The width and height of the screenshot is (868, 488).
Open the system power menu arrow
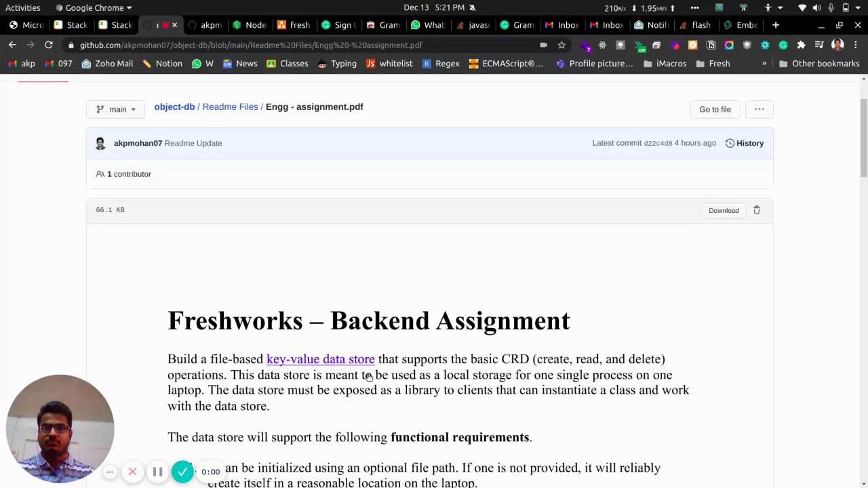click(x=859, y=7)
